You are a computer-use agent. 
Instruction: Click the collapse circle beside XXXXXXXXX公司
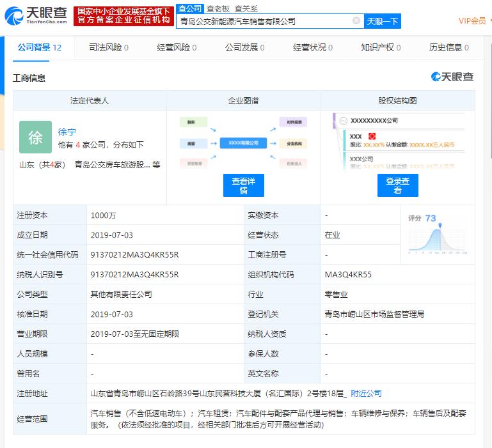(344, 120)
